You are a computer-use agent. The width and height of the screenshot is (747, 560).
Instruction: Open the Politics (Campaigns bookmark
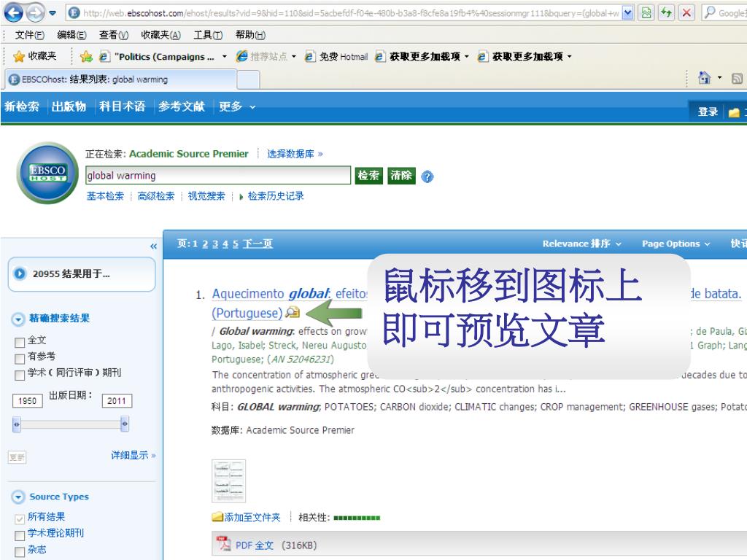tap(158, 57)
